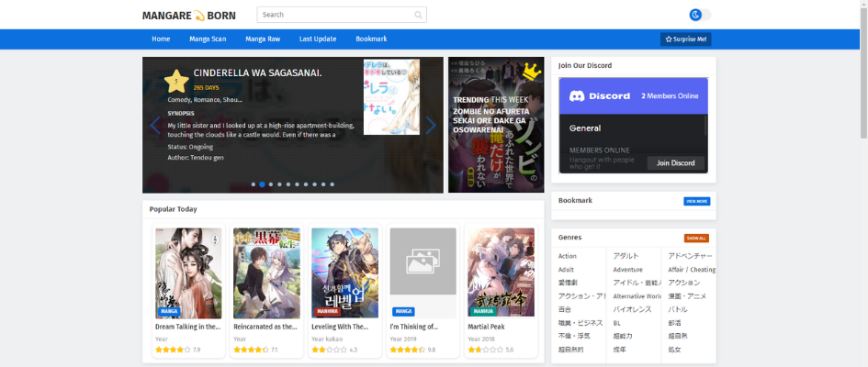Click I'm Thinking of... title link
Screen dimensions: 868x367
coord(414,327)
